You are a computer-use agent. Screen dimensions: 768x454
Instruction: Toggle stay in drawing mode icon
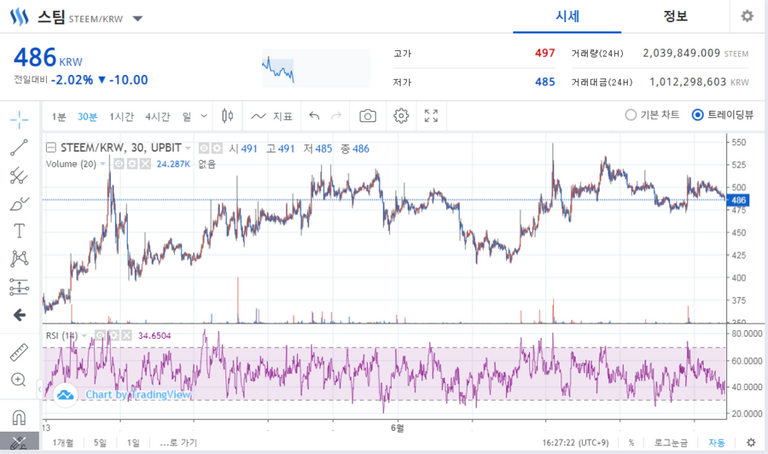[19, 442]
